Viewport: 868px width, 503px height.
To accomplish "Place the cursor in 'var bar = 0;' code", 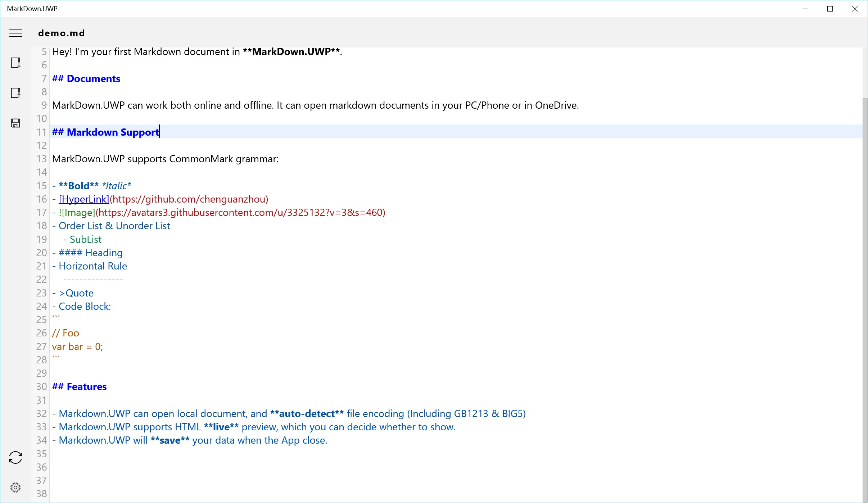I will tap(77, 346).
